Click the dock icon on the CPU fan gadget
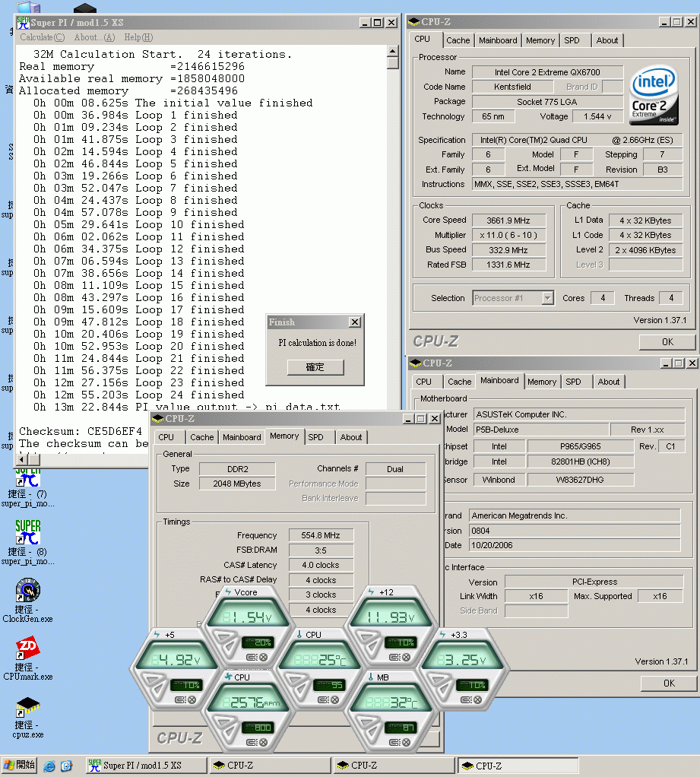700x777 pixels. tap(252, 742)
